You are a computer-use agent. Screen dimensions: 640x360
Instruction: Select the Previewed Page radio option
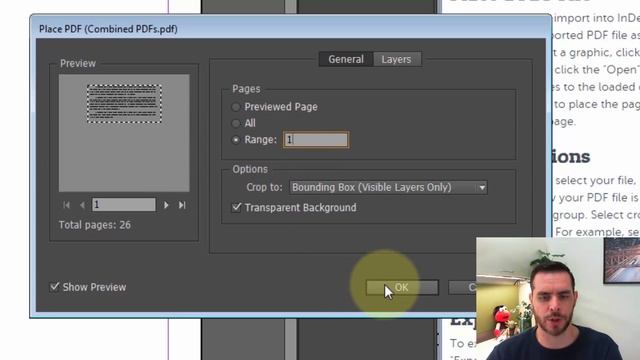click(x=236, y=107)
